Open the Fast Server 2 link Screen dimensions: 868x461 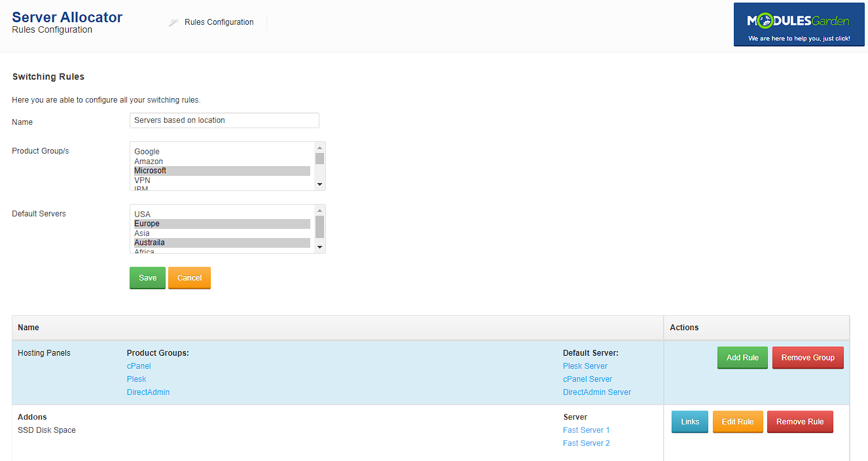(587, 443)
